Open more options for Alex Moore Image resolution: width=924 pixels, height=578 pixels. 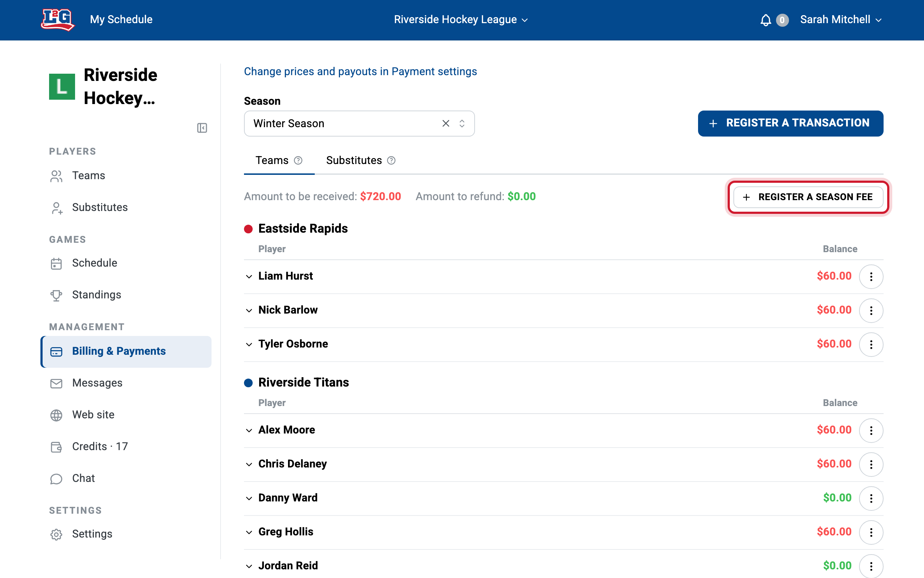(871, 431)
